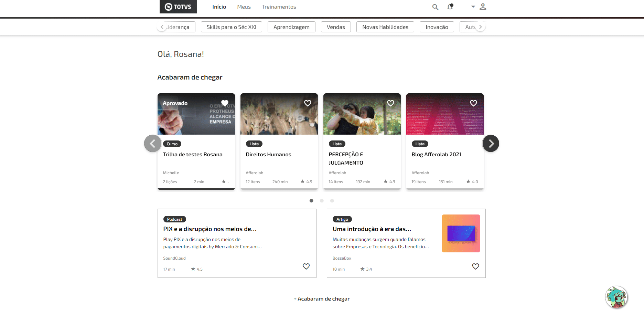The height and width of the screenshot is (314, 644).
Task: Open the Blog Afferolab 2021 title
Action: (x=436, y=155)
